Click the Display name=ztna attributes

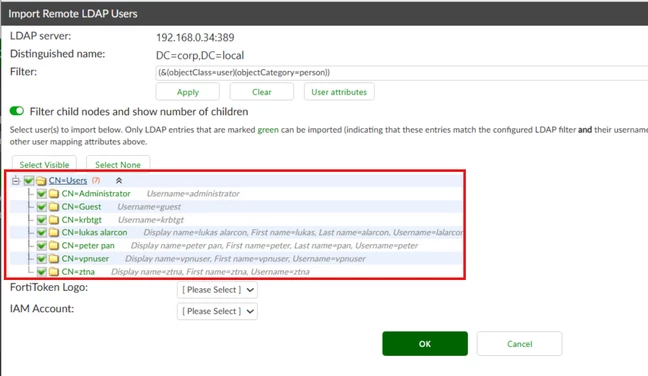[x=210, y=271]
